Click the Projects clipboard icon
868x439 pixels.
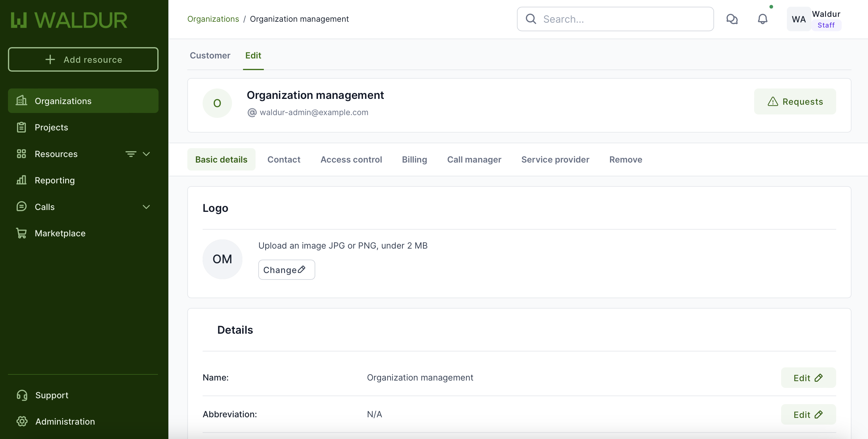click(21, 127)
